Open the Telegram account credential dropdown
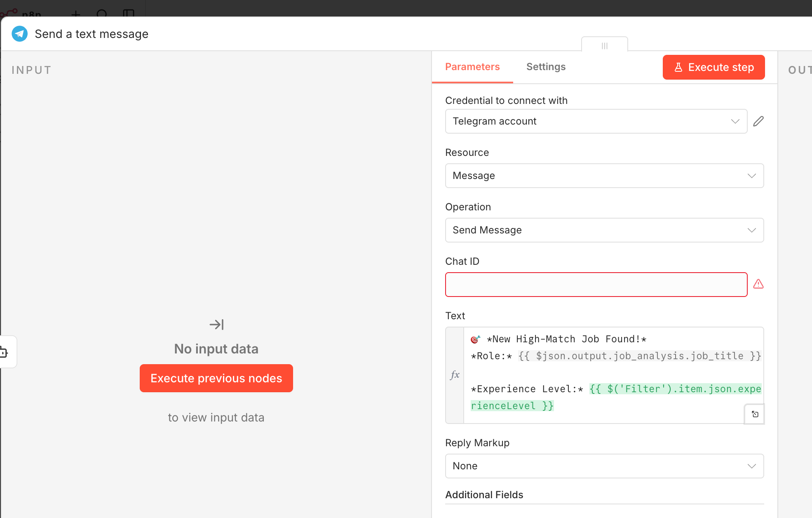The image size is (812, 518). [x=596, y=121]
